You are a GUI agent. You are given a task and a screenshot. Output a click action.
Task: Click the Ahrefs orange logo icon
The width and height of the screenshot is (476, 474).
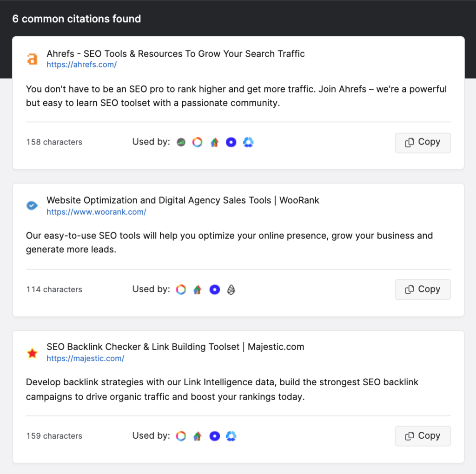tap(32, 59)
